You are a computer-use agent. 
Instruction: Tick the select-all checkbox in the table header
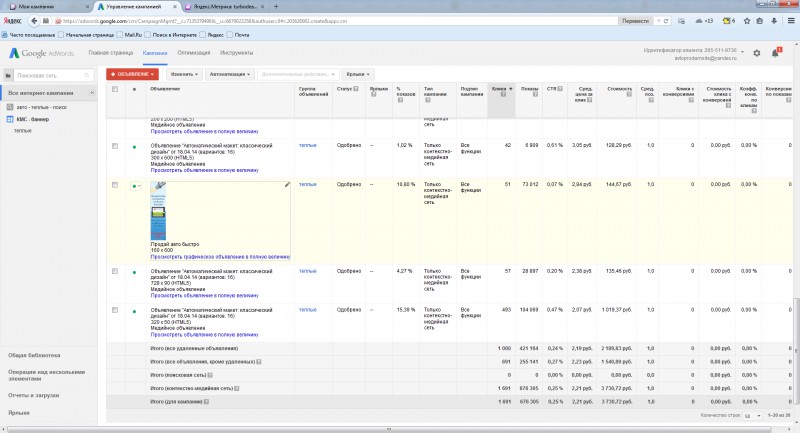point(114,90)
